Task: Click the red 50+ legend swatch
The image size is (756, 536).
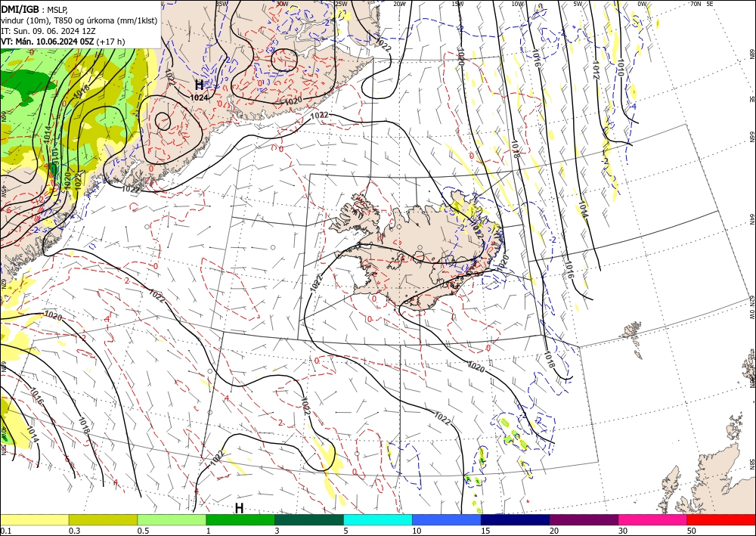Action: tap(721, 519)
